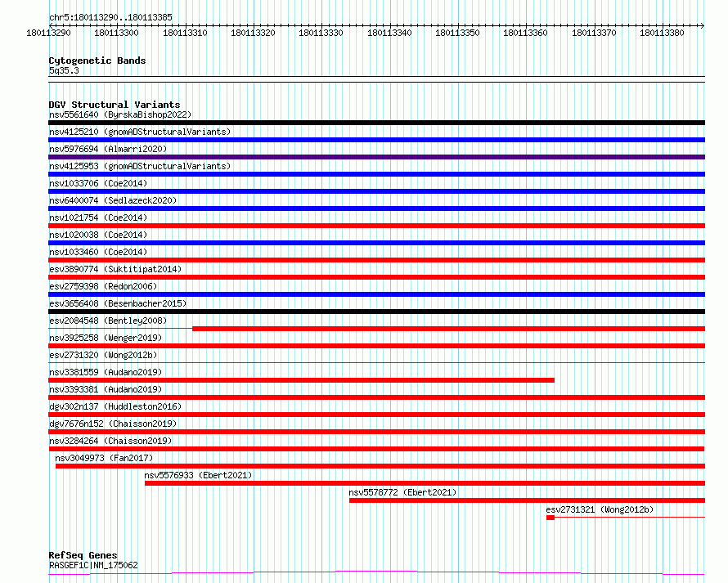Select nsv3284264 (Chaisson2019) label
The height and width of the screenshot is (583, 728).
[x=110, y=441]
